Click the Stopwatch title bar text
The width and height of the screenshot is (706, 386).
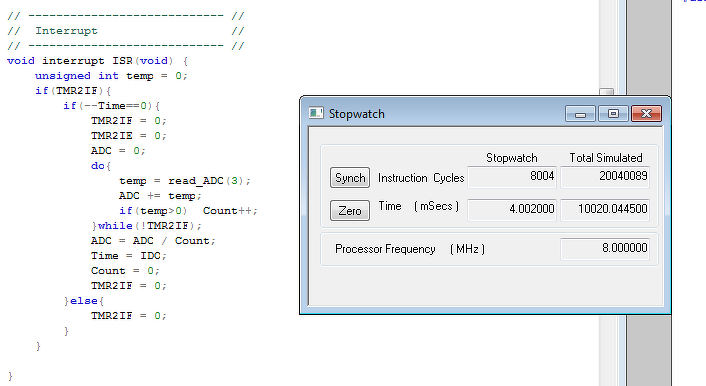click(x=357, y=114)
